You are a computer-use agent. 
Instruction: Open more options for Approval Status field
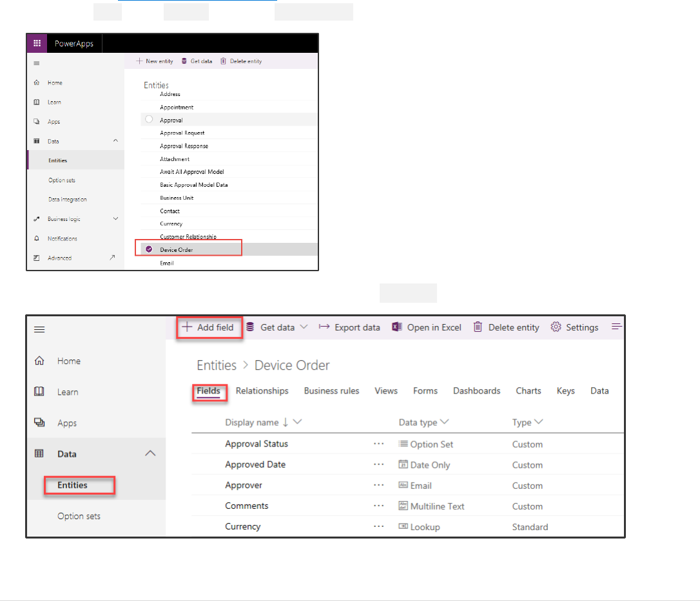pyautogui.click(x=378, y=443)
